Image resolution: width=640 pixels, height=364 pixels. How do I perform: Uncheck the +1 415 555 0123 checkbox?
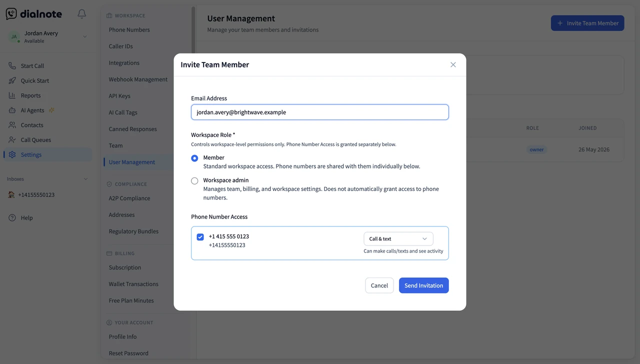200,237
